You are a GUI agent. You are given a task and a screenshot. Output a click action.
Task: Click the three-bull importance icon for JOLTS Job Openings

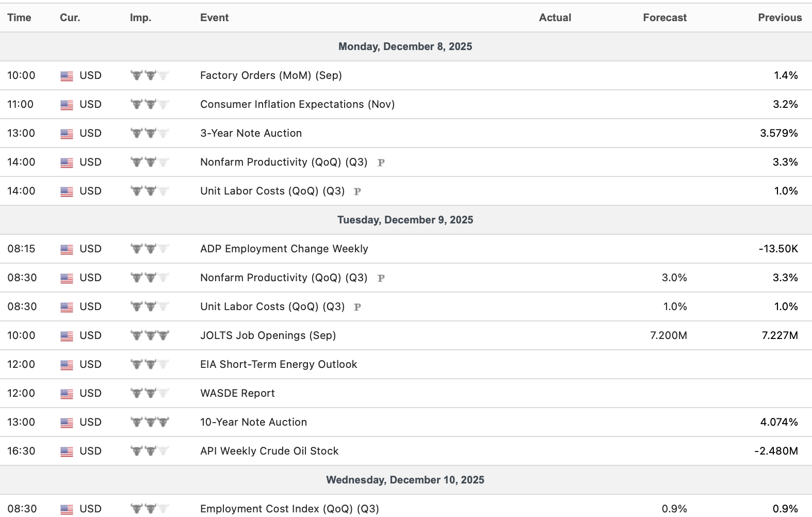[150, 335]
